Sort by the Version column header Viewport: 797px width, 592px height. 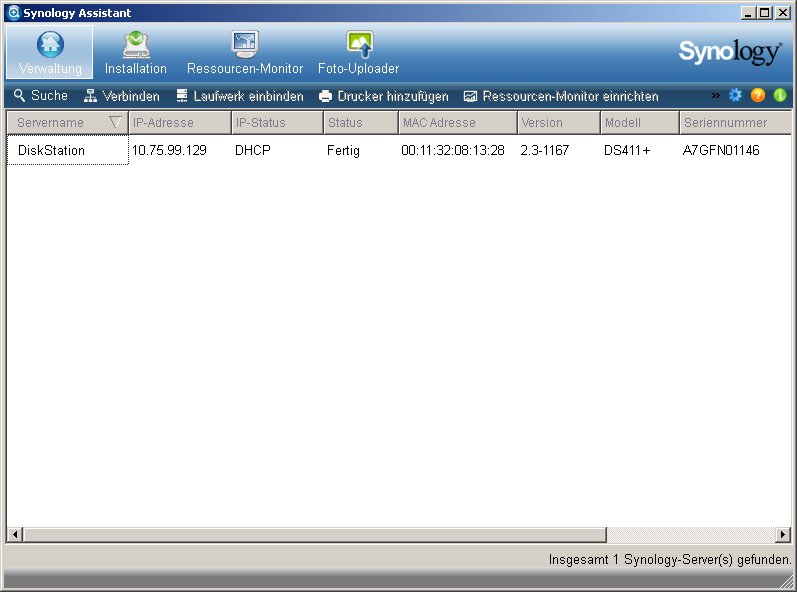tap(559, 122)
